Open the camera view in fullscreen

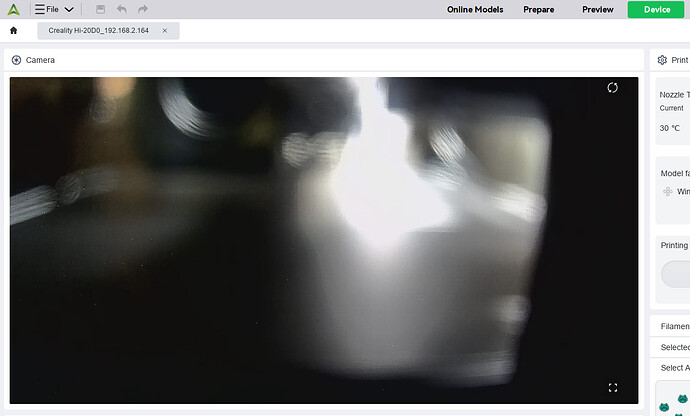pos(613,387)
